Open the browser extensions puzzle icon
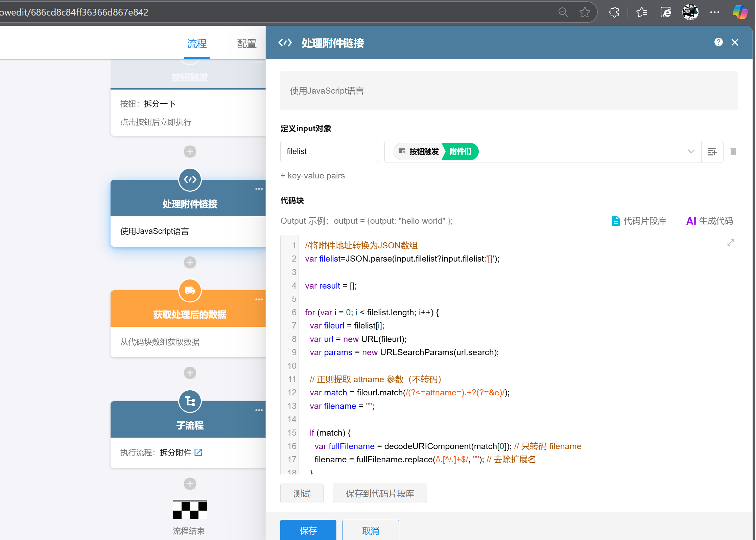The height and width of the screenshot is (540, 756). click(614, 13)
